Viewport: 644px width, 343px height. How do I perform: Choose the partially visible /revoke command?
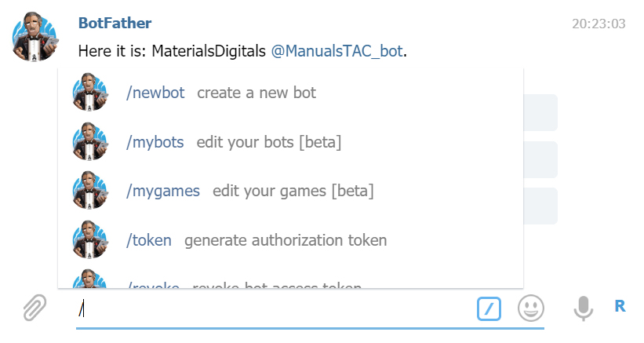(x=154, y=283)
